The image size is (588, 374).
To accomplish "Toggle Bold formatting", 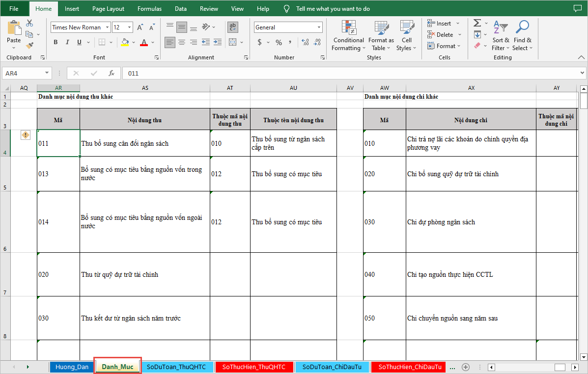I will (x=56, y=42).
